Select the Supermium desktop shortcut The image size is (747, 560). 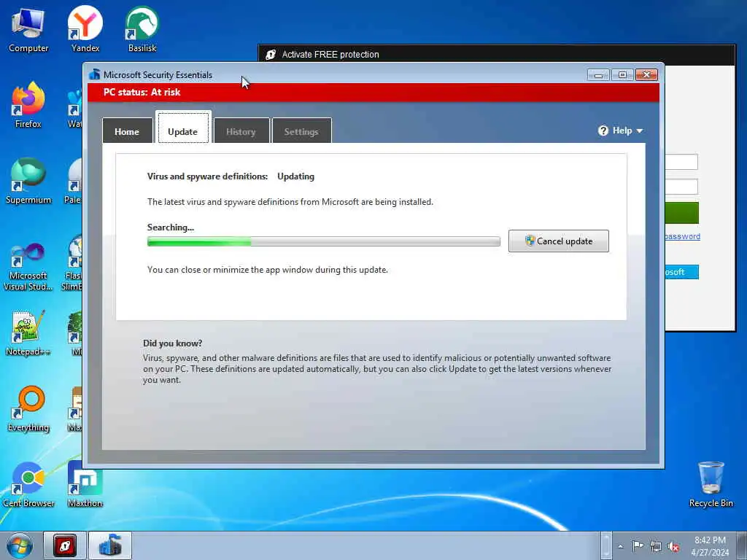pyautogui.click(x=28, y=182)
